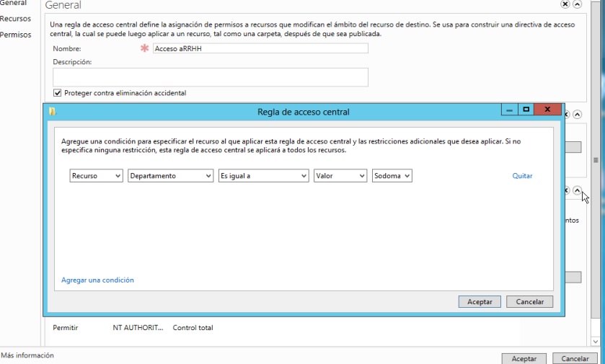This screenshot has height=364, width=605.
Task: Collapse the General section with the top chevron icon
Action: [596, 5]
